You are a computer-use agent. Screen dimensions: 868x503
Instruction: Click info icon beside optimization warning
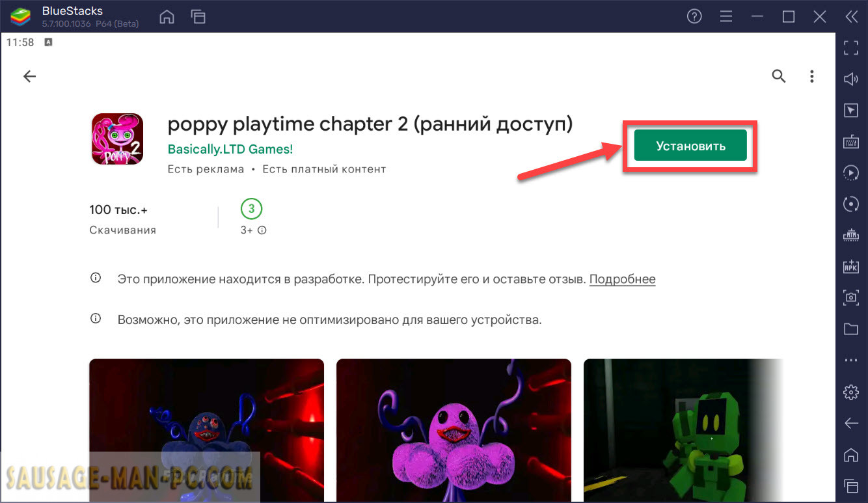point(96,319)
